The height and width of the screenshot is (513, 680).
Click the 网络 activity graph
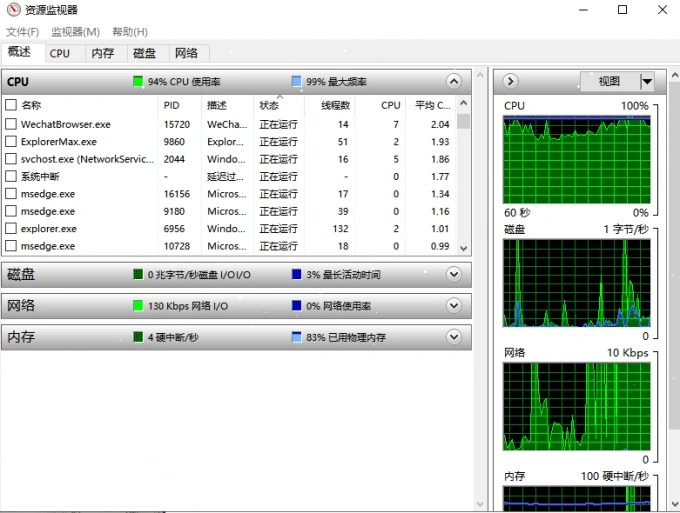pyautogui.click(x=577, y=406)
